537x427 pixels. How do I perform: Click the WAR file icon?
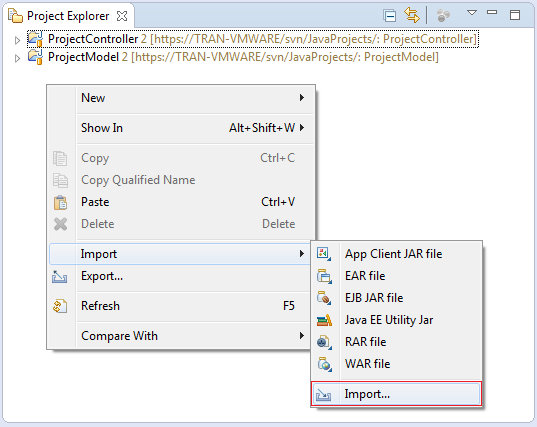point(324,364)
